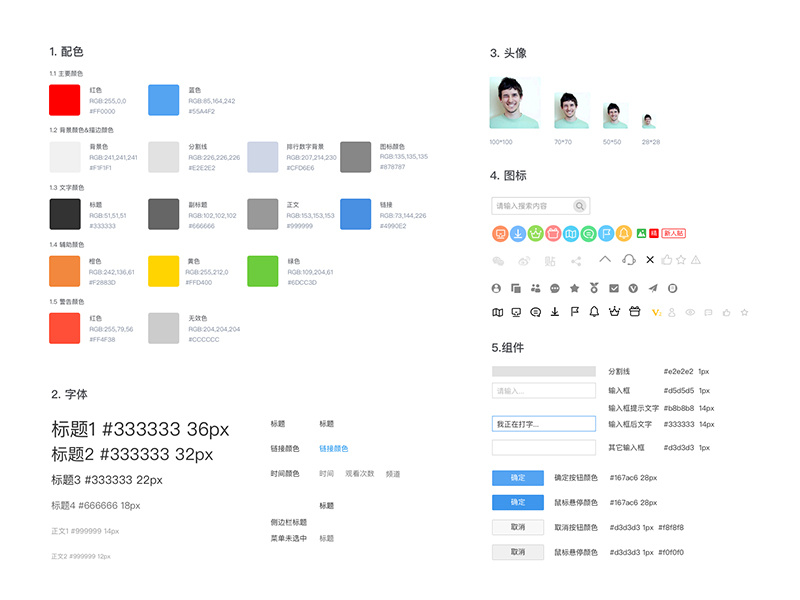Click the magnifier search icon in the search box
The image size is (800, 600).
pos(579,206)
